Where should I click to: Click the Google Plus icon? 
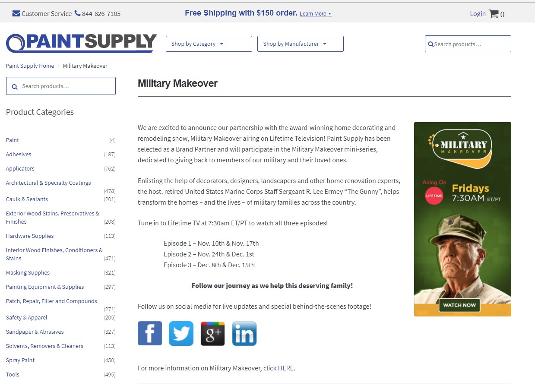tap(212, 333)
